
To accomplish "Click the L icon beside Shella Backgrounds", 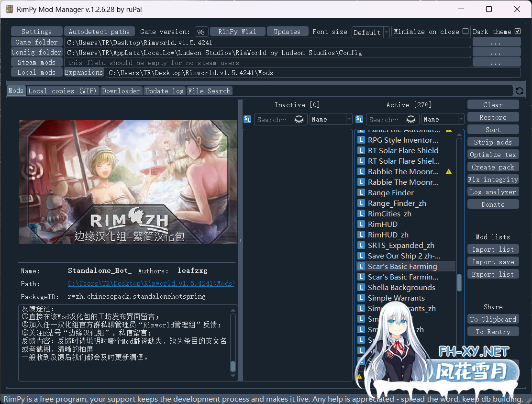I will pos(361,287).
